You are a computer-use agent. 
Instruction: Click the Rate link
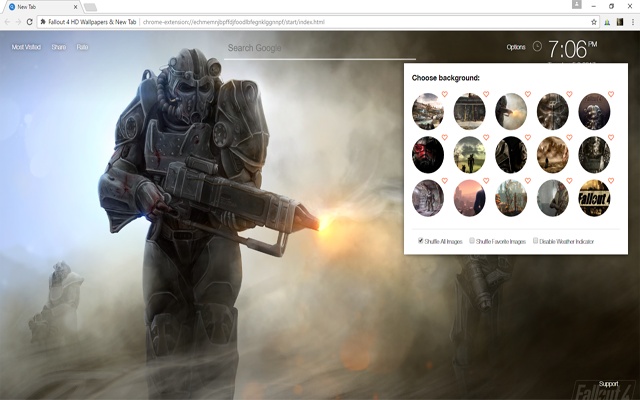tap(82, 47)
